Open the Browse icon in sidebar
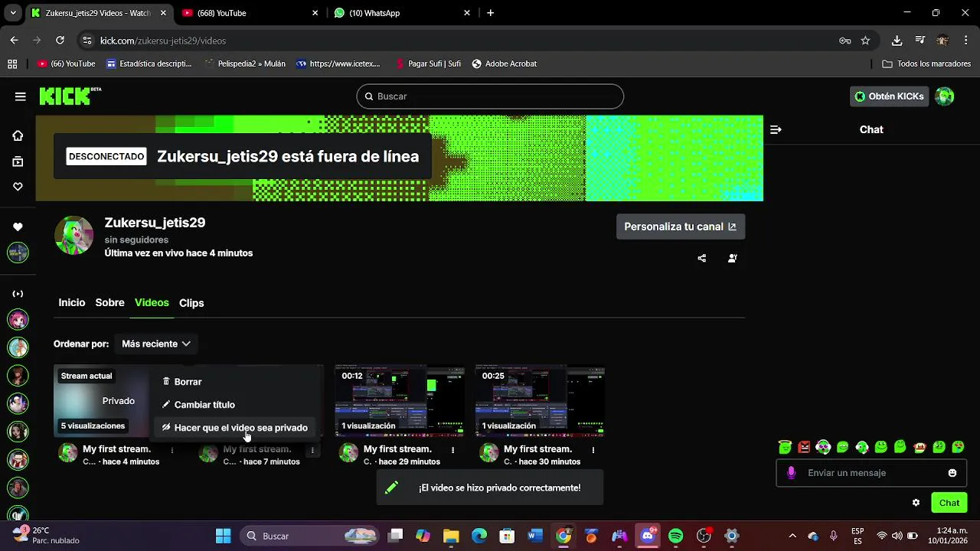 coord(18,161)
